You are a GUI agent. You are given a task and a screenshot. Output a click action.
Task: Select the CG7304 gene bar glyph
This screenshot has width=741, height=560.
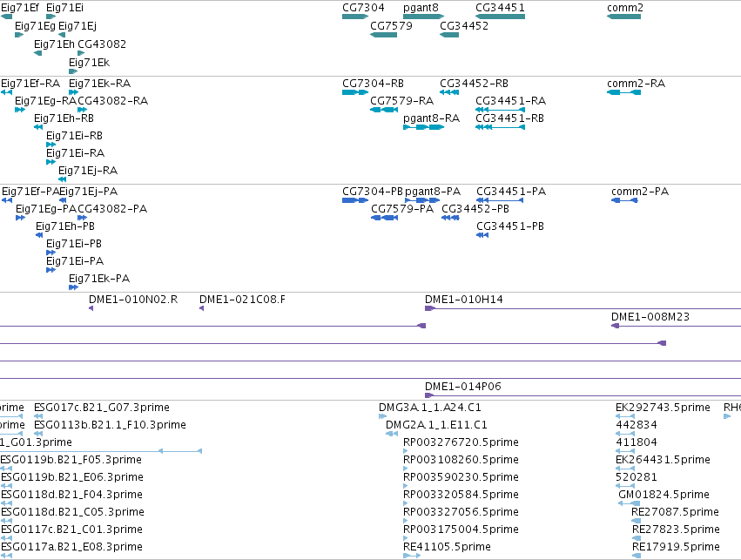[x=355, y=17]
